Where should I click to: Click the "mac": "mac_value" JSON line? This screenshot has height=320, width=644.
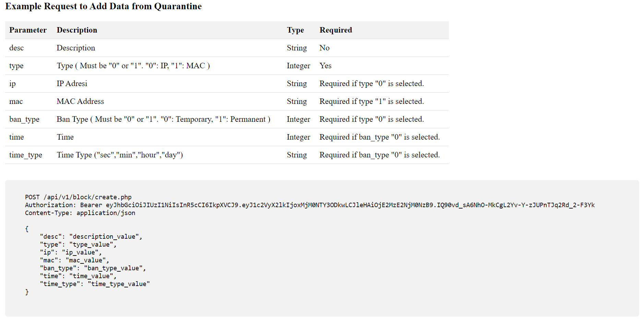(x=74, y=260)
